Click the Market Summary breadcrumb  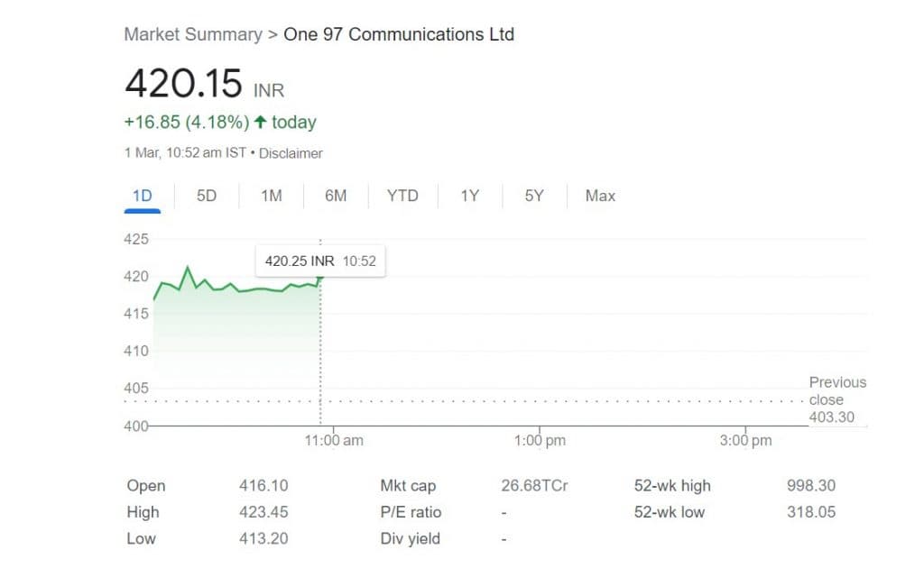192,35
